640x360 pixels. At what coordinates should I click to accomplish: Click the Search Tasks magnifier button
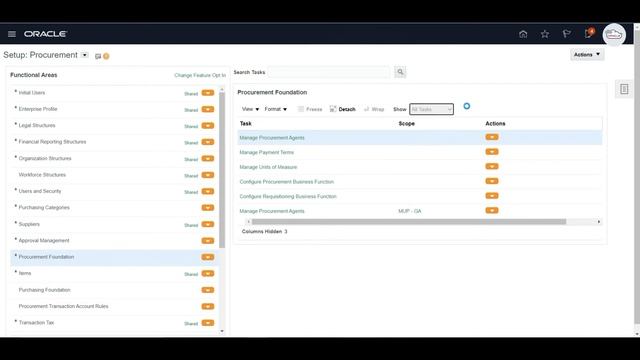(x=400, y=72)
